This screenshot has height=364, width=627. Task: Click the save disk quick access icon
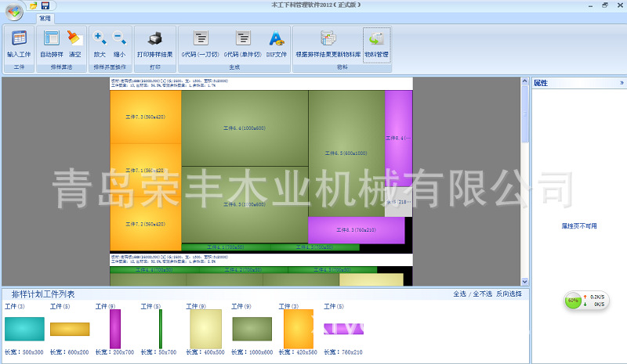click(45, 5)
